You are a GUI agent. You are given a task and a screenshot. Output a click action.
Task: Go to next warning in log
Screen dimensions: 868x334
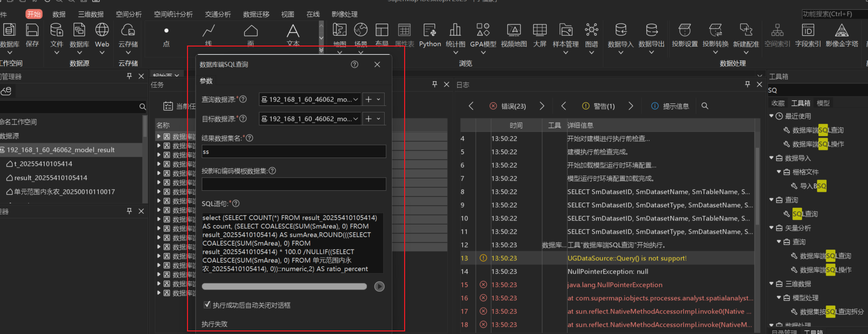tap(631, 106)
